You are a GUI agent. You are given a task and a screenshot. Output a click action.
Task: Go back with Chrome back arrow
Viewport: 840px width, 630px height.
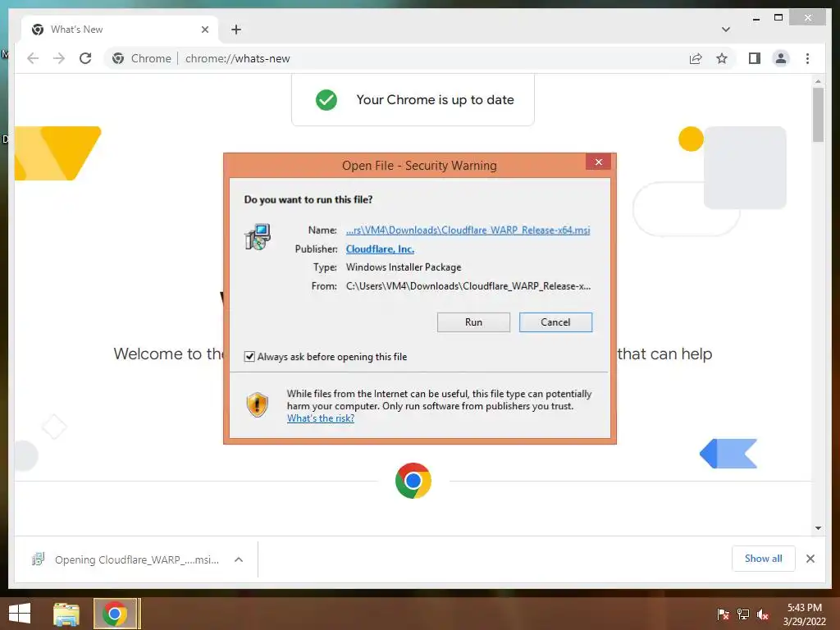pos(33,58)
